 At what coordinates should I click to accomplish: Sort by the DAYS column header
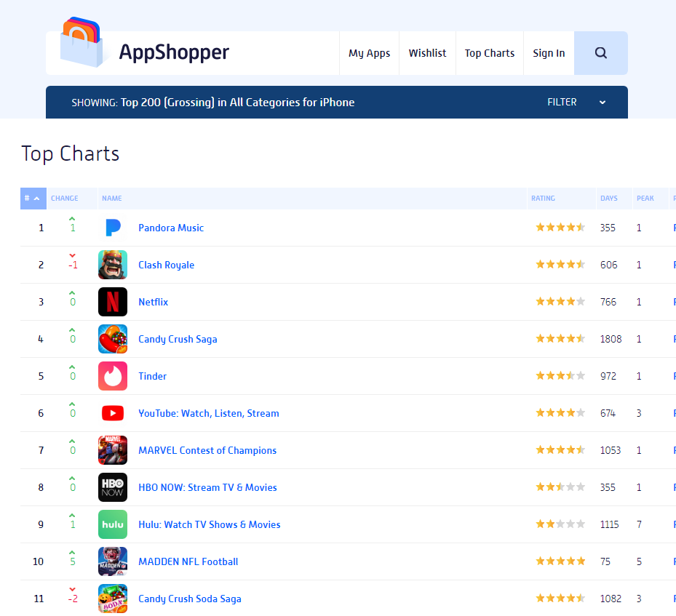point(608,199)
